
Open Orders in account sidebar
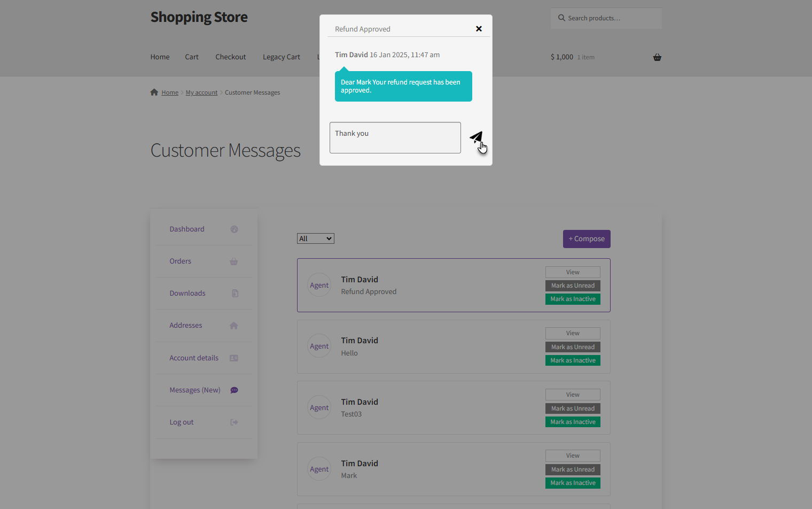180,261
